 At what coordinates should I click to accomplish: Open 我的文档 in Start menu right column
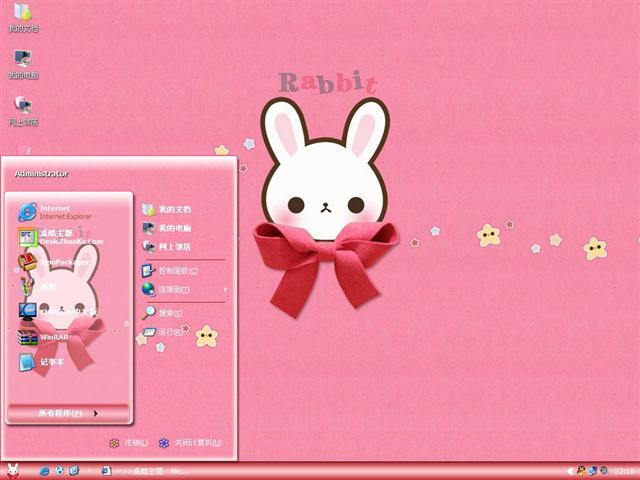coord(167,209)
